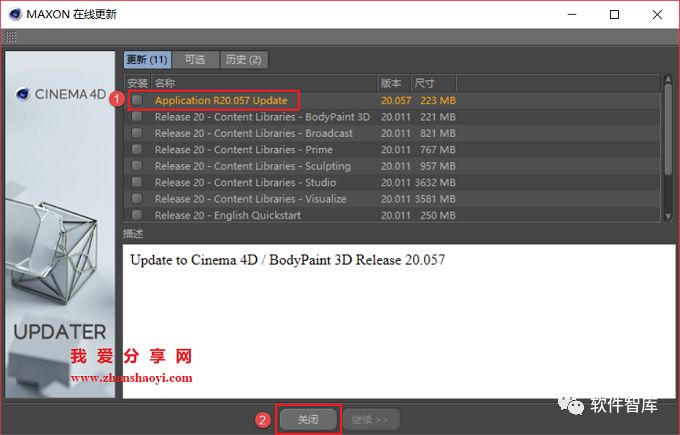This screenshot has width=680, height=435.
Task: Click the 223 MB size cell
Action: (x=438, y=100)
